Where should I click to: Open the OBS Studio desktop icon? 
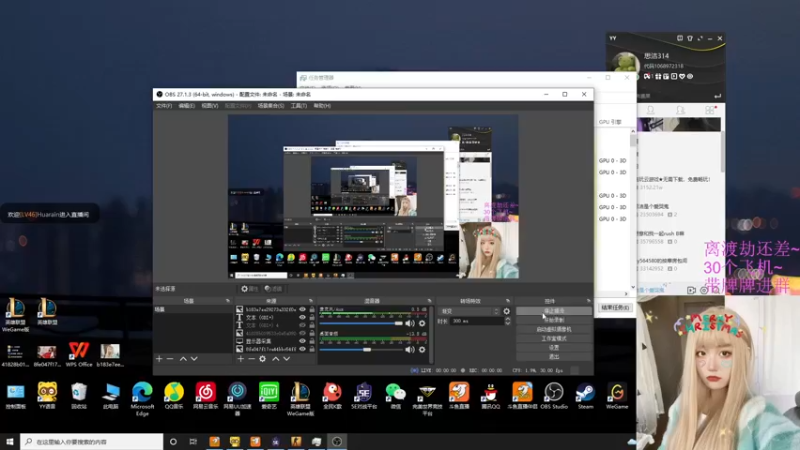[554, 396]
